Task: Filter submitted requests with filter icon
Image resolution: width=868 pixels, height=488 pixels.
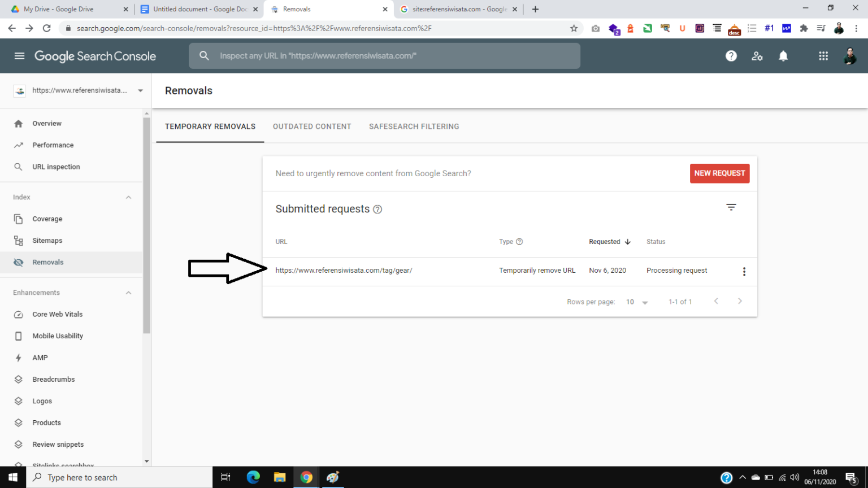Action: (x=731, y=207)
